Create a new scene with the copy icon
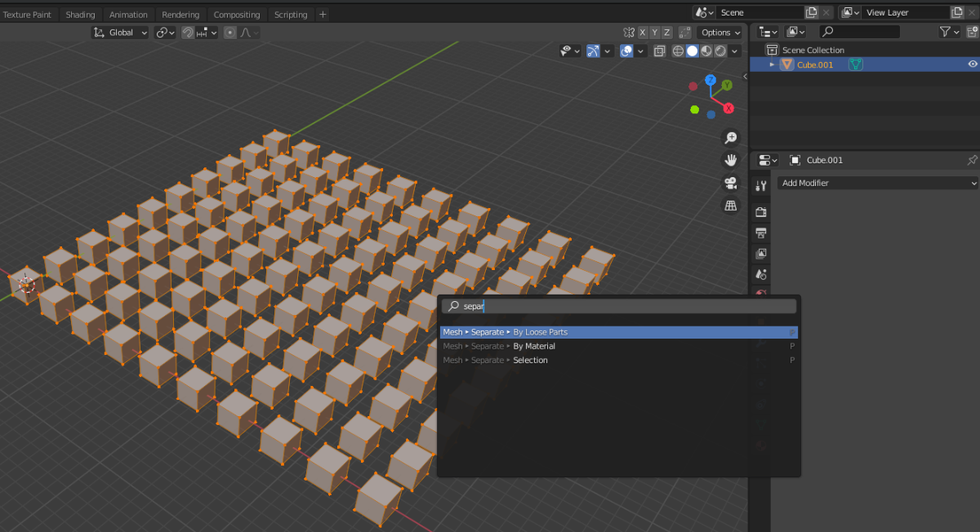Screen dimensions: 980x532 [x=812, y=12]
